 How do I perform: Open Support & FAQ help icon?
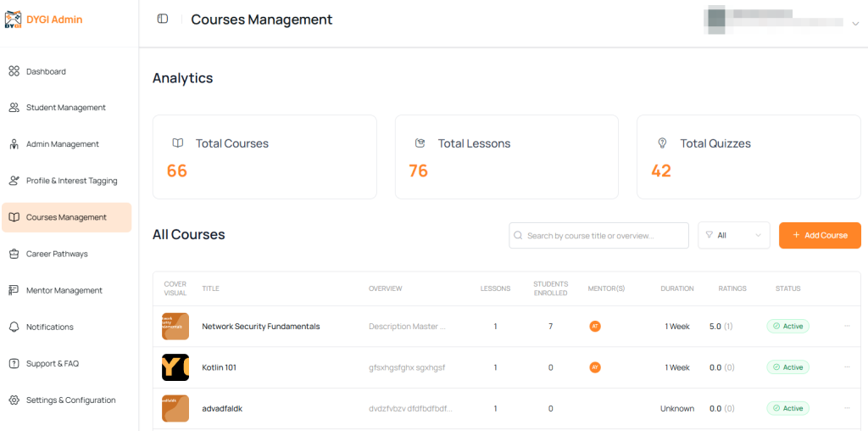14,363
